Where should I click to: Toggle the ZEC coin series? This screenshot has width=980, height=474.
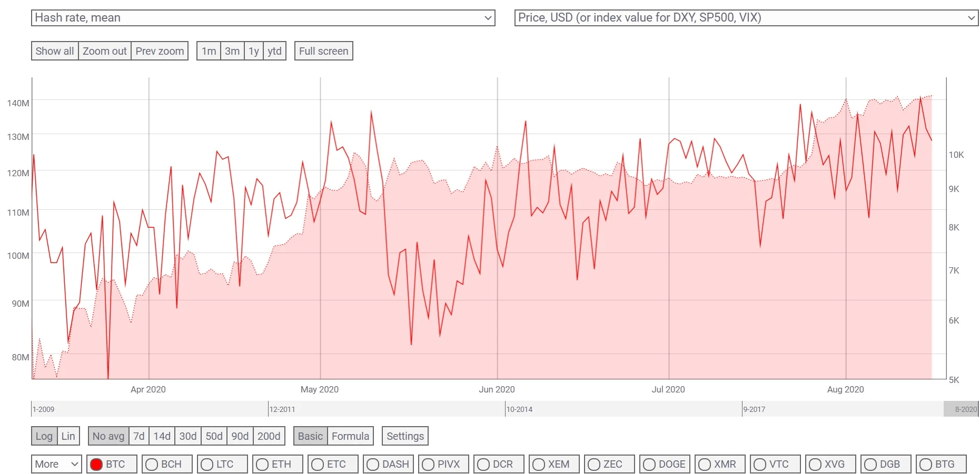(610, 464)
